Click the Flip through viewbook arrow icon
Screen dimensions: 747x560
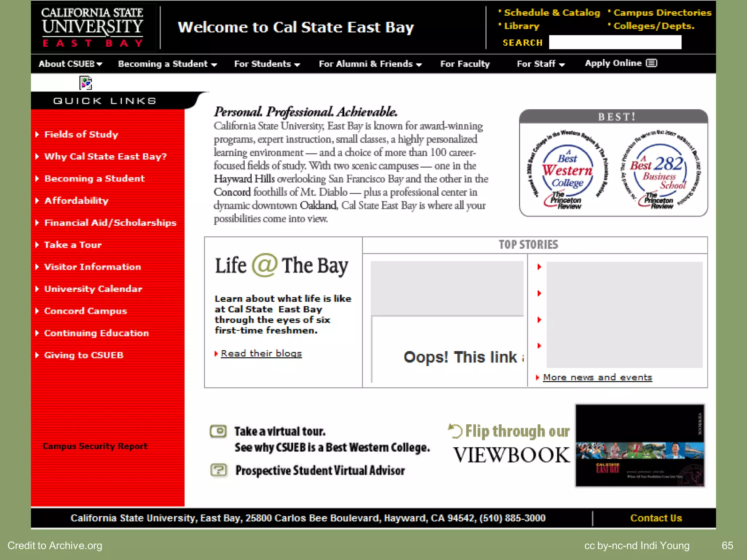pos(455,431)
